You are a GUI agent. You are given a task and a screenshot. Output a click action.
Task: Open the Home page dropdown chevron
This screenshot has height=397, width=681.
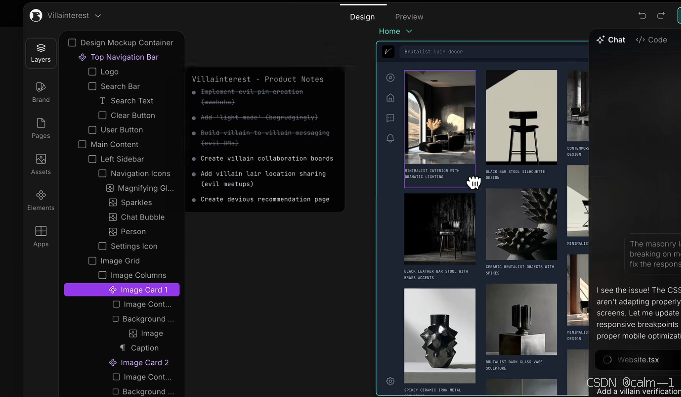409,31
